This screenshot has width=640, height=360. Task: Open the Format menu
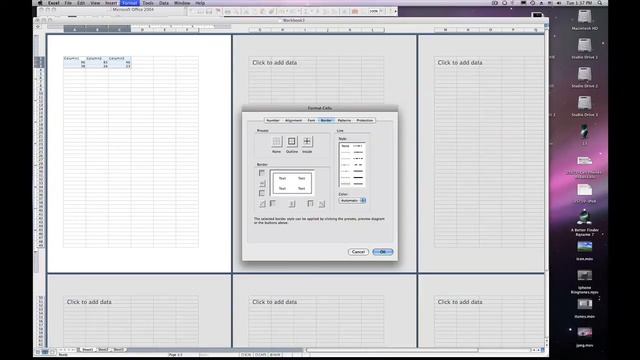tap(130, 3)
